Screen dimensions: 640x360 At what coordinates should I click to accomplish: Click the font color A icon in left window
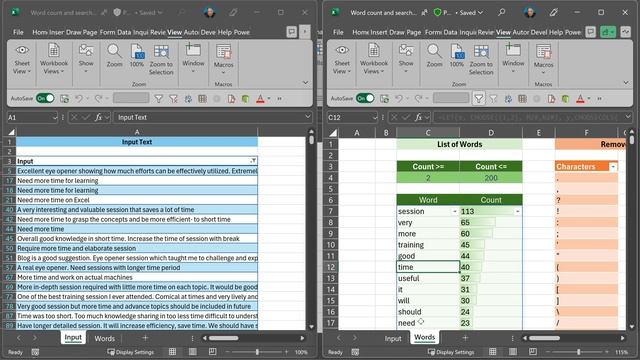260,99
